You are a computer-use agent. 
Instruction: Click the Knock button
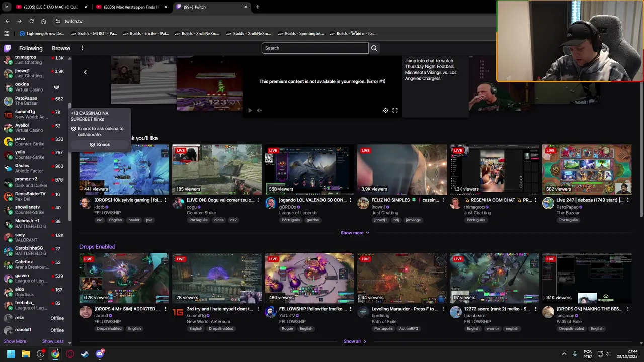click(x=100, y=145)
